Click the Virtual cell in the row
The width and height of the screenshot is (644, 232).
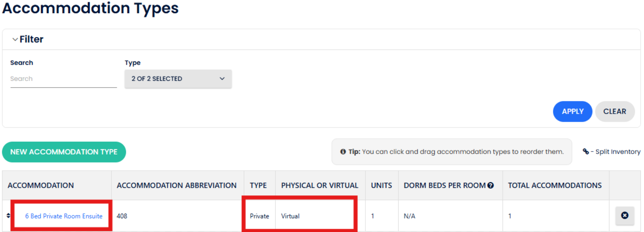click(290, 216)
